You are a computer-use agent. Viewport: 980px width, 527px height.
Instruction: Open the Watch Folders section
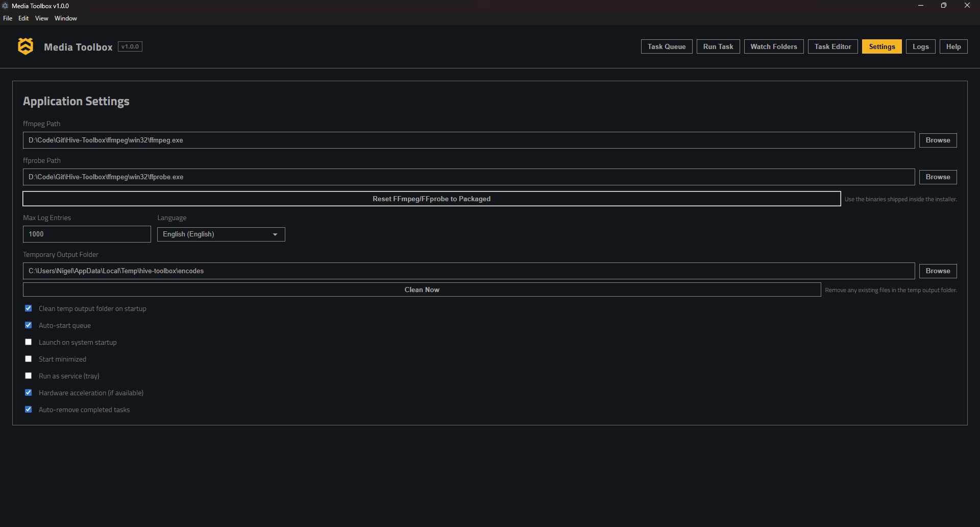(773, 46)
